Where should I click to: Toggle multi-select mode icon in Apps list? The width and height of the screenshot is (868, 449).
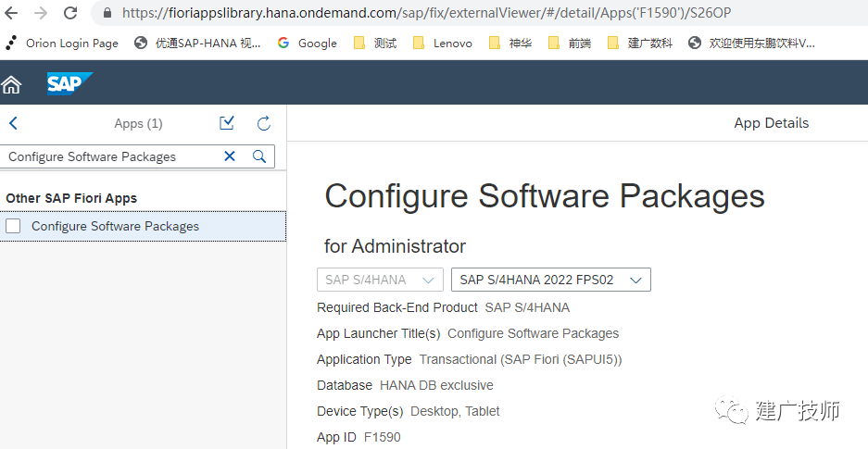(x=227, y=123)
